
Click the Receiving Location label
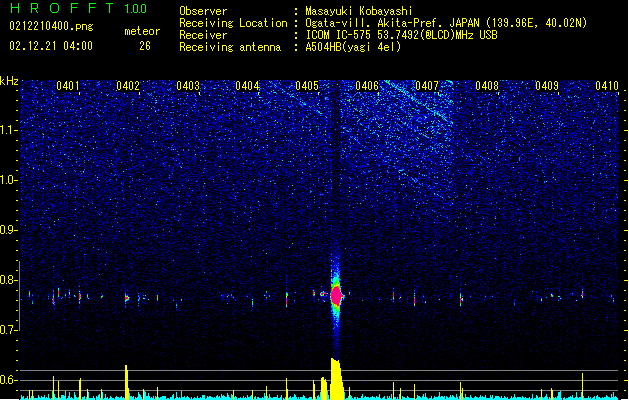click(x=233, y=23)
